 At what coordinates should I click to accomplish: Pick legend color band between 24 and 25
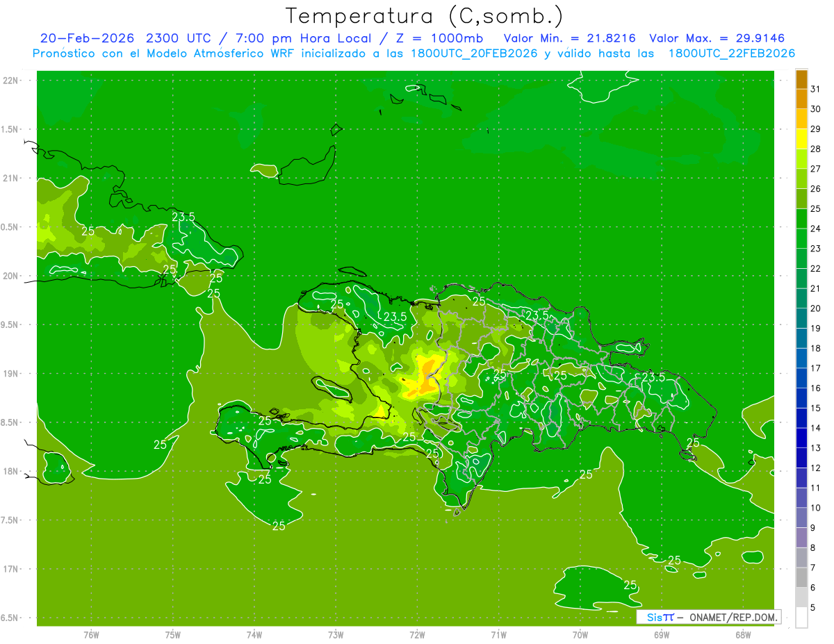pos(801,218)
